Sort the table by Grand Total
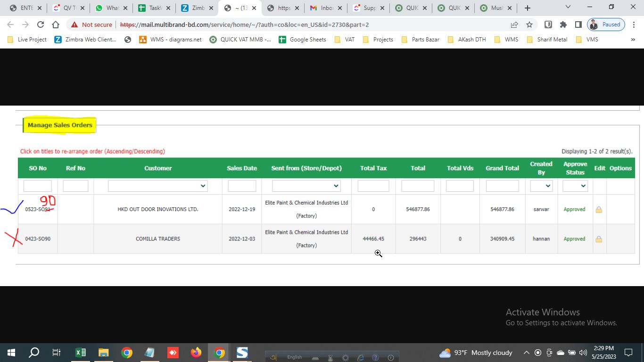 click(x=503, y=168)
